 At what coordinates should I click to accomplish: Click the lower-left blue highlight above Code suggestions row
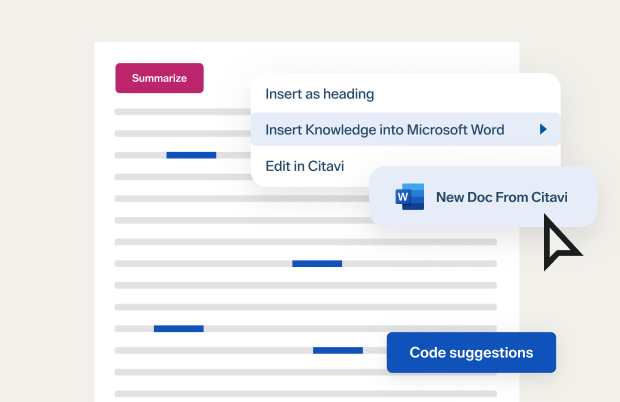tap(178, 328)
